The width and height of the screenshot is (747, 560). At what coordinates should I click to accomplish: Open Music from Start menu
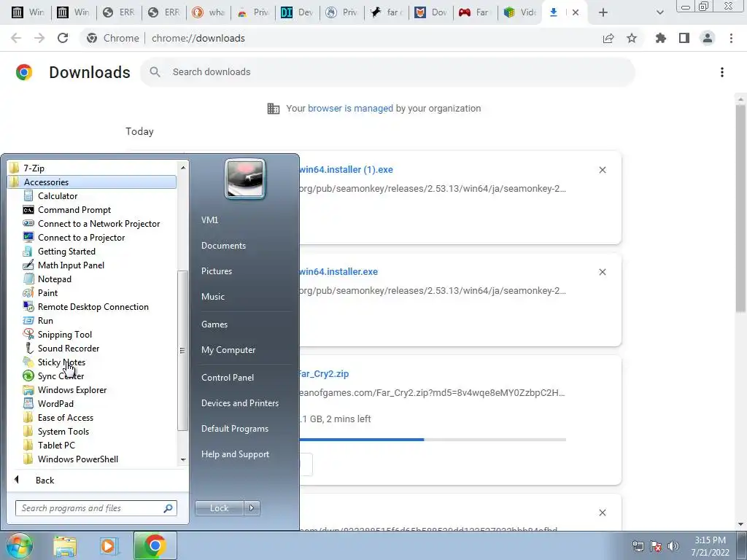click(x=212, y=296)
